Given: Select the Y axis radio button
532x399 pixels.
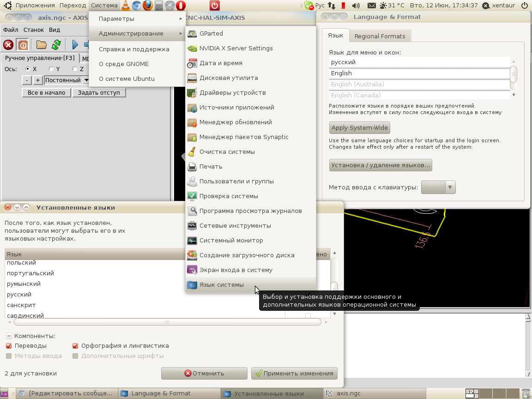Looking at the screenshot, I should (51, 69).
